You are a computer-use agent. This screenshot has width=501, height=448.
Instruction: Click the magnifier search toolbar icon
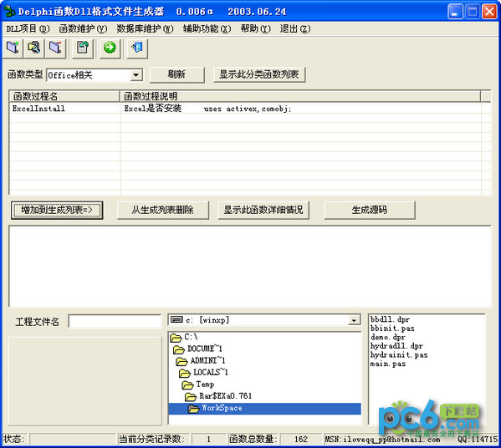coord(33,48)
